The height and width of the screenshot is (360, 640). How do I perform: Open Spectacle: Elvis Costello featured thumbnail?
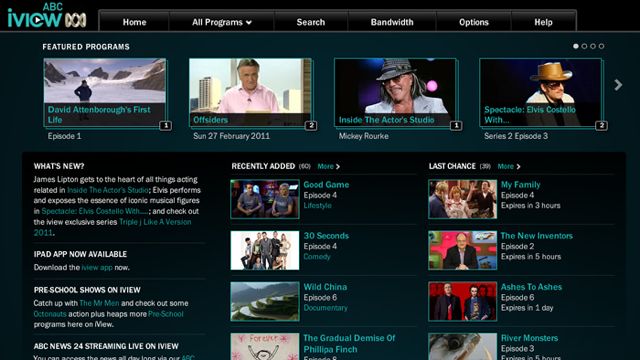[540, 92]
